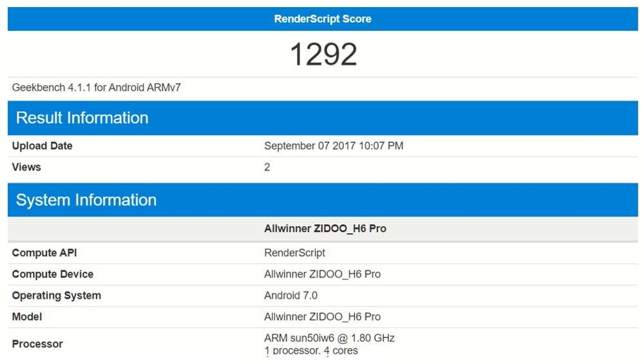Click 'Geekbench 4.1.1 for Android ARMv7' text
Viewport: 644px width, 364px height.
coord(96,88)
